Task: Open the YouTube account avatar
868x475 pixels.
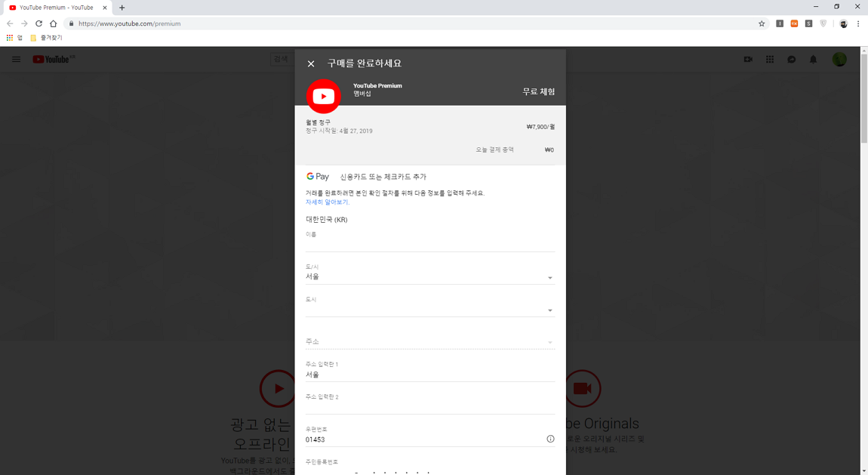Action: click(x=839, y=59)
